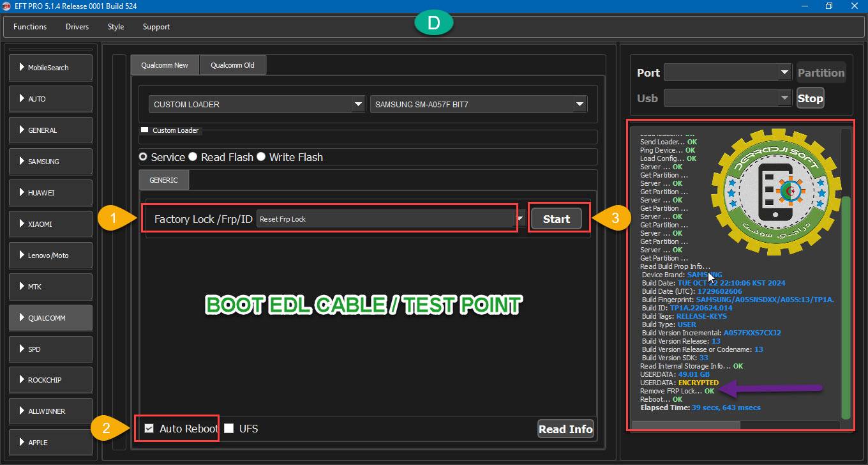This screenshot has width=868, height=465.
Task: Open the XIAOMI sidebar section
Action: tap(50, 224)
